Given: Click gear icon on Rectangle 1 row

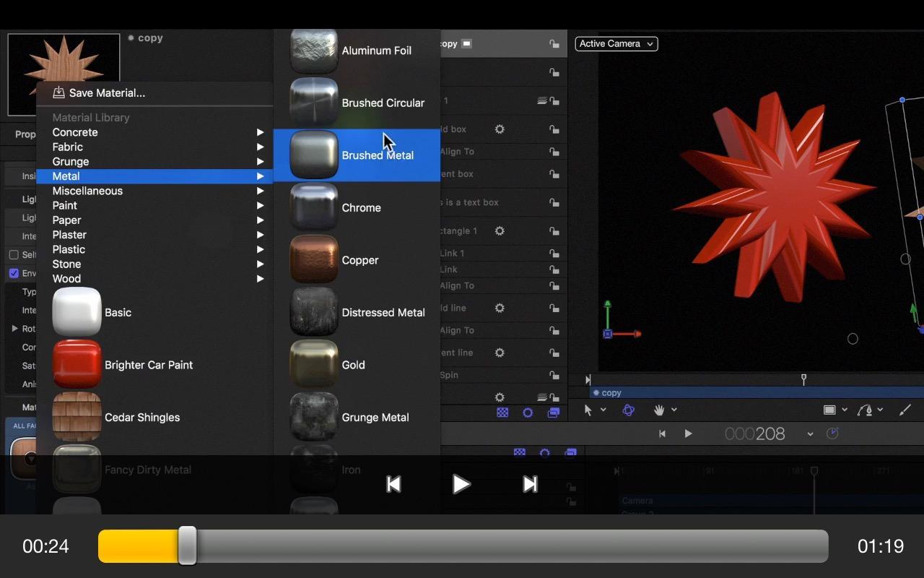Looking at the screenshot, I should pos(500,231).
